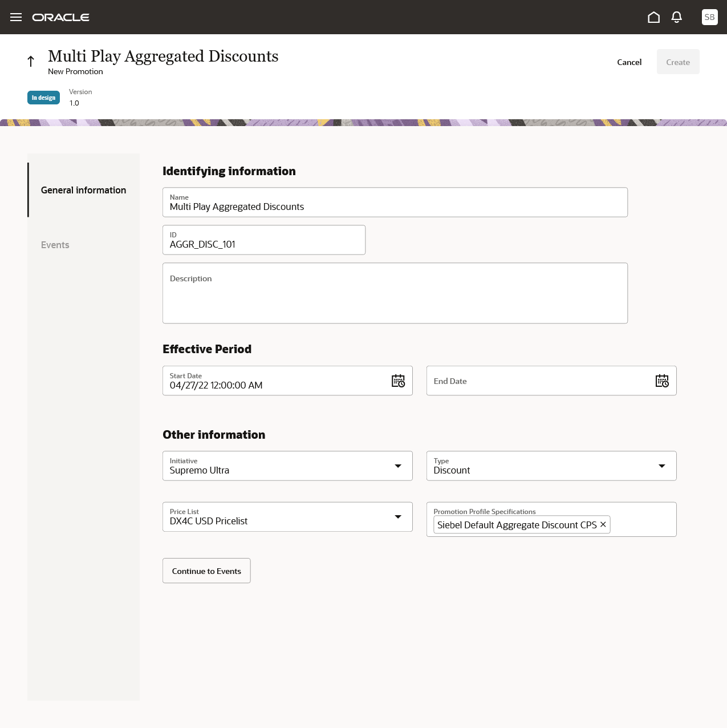727x728 pixels.
Task: Open the Type dropdown showing Discount
Action: point(662,466)
